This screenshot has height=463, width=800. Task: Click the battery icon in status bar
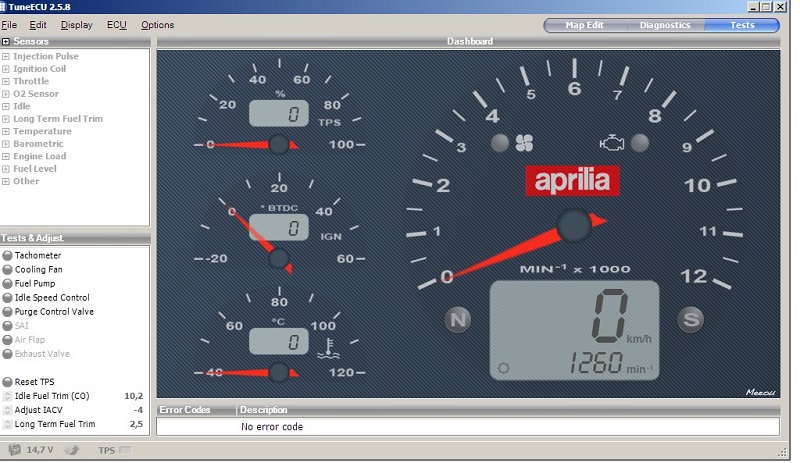click(14, 450)
